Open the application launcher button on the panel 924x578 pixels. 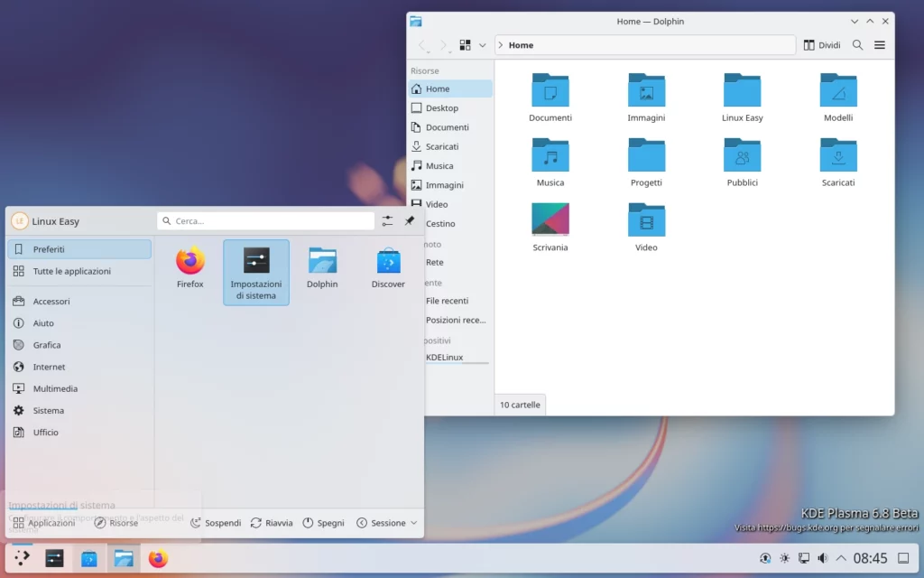pyautogui.click(x=22, y=558)
